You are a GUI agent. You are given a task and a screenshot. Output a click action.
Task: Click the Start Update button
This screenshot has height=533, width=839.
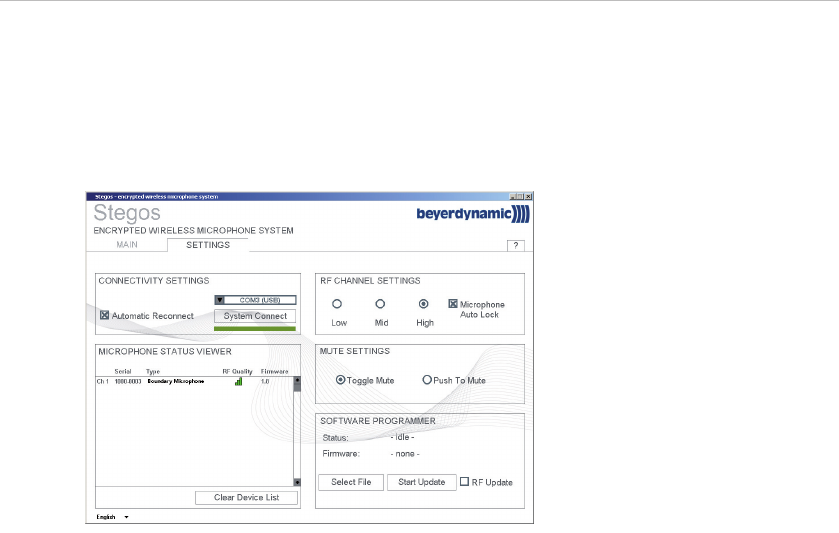tap(422, 482)
